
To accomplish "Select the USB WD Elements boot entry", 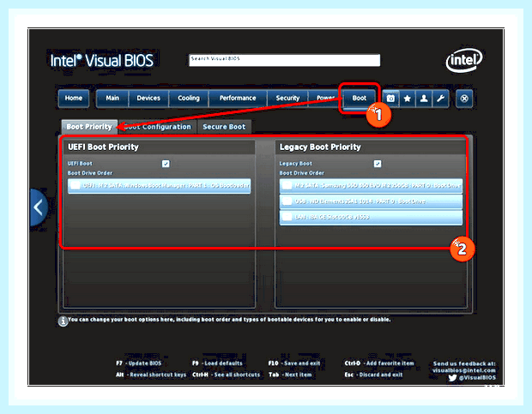I will pyautogui.click(x=371, y=201).
